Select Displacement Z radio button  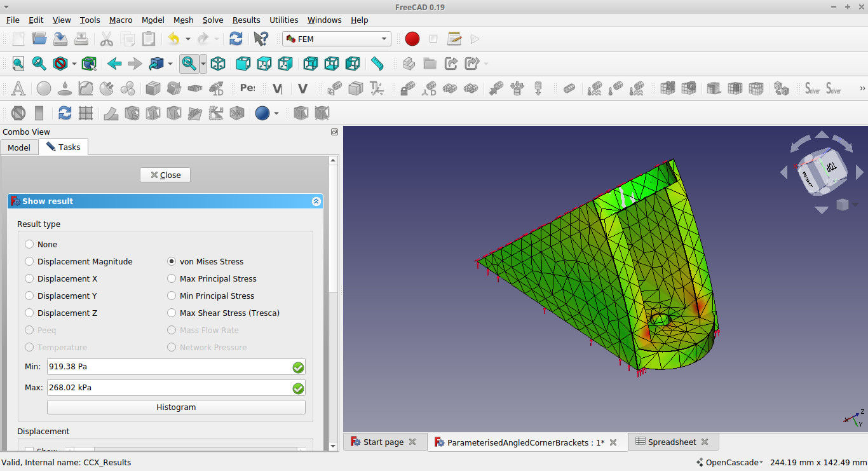point(29,313)
